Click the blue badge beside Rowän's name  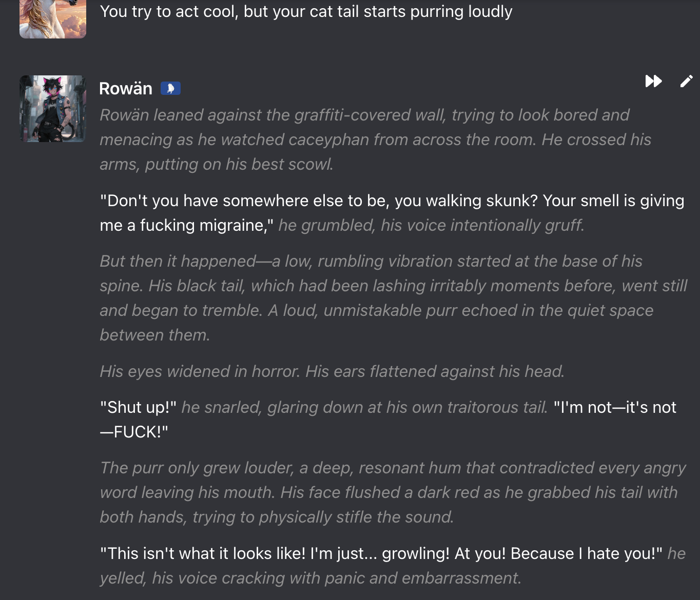(170, 89)
